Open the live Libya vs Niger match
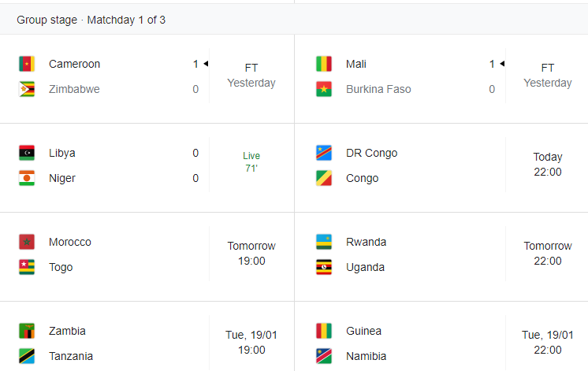The height and width of the screenshot is (371, 588). pyautogui.click(x=147, y=165)
